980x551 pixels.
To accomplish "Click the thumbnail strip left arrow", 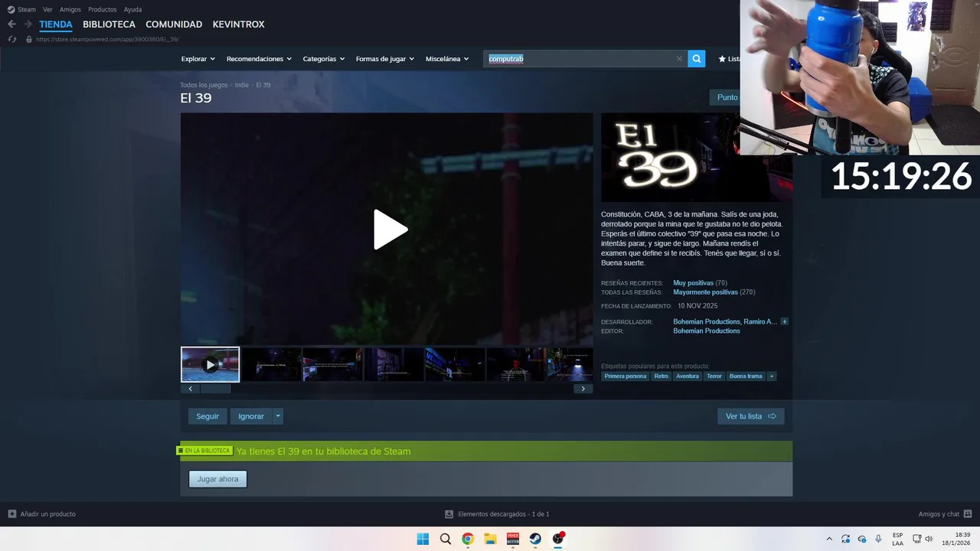I will [190, 389].
